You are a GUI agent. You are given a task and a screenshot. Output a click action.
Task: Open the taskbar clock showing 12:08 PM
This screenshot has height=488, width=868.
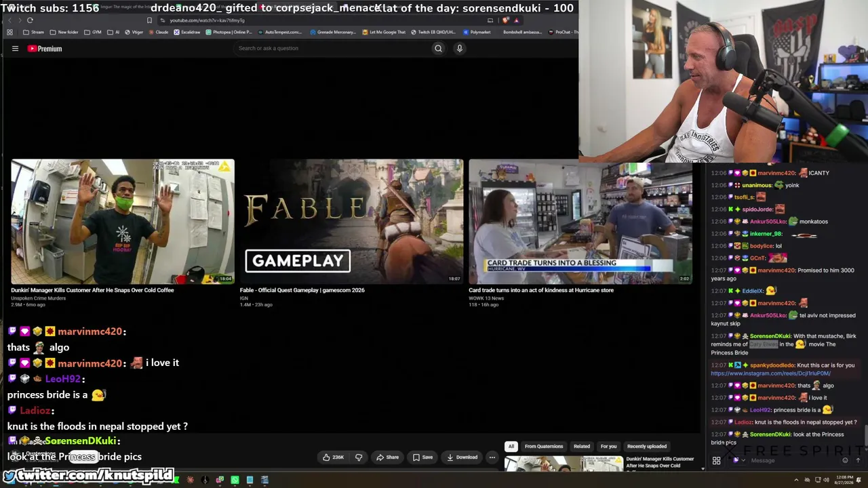[x=843, y=480]
